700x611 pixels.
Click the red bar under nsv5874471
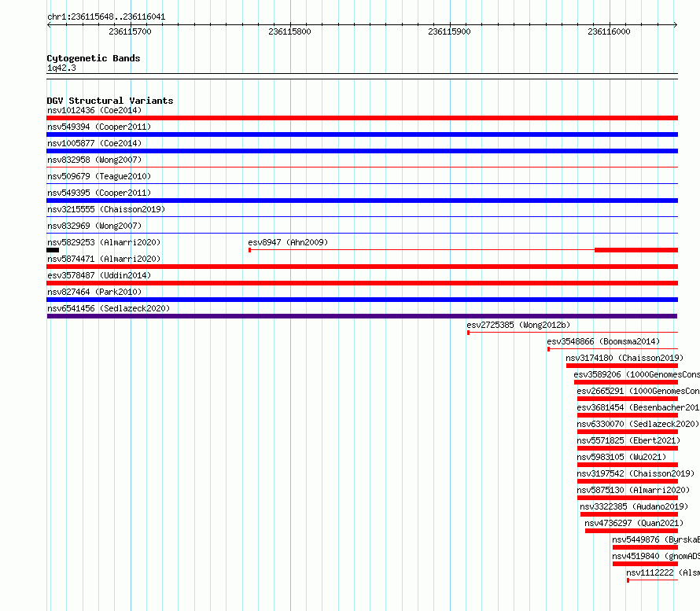(362, 267)
